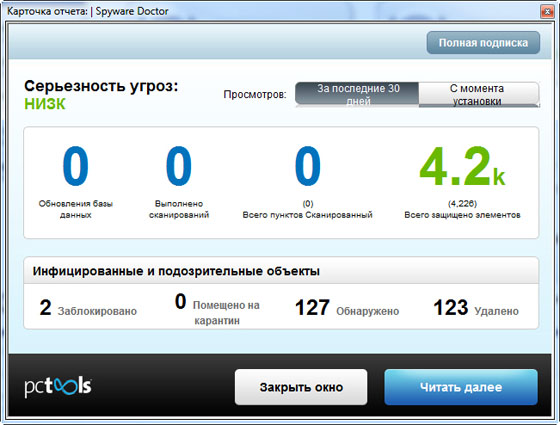
Task: Click the zero above Выполнено сканирований
Action: pyautogui.click(x=179, y=166)
